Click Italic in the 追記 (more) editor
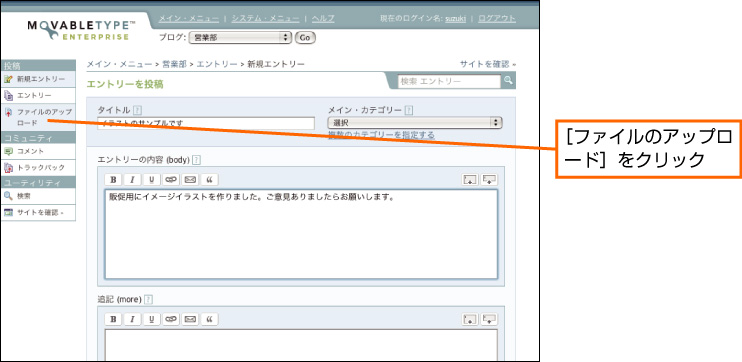Viewport: 742px width, 362px height. click(x=132, y=319)
